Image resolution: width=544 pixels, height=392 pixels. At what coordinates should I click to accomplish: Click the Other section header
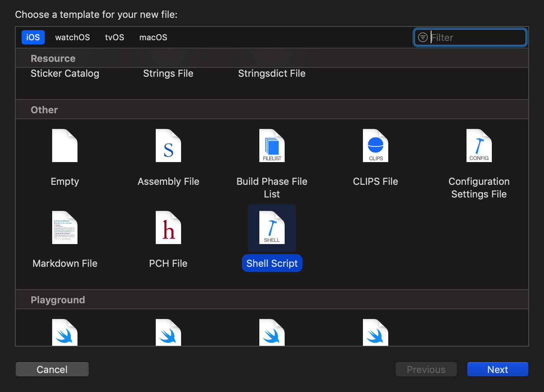pos(272,110)
